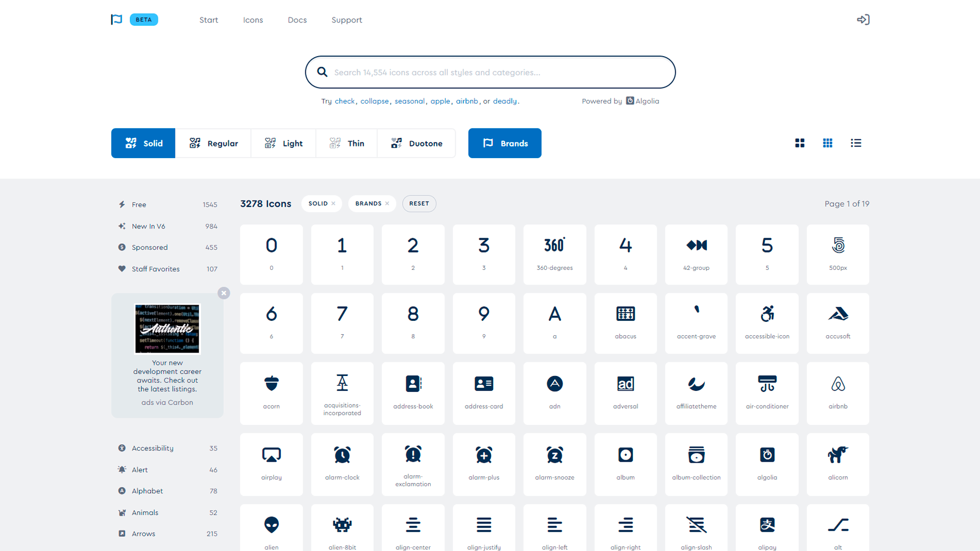Switch to compact grid view

click(x=828, y=143)
